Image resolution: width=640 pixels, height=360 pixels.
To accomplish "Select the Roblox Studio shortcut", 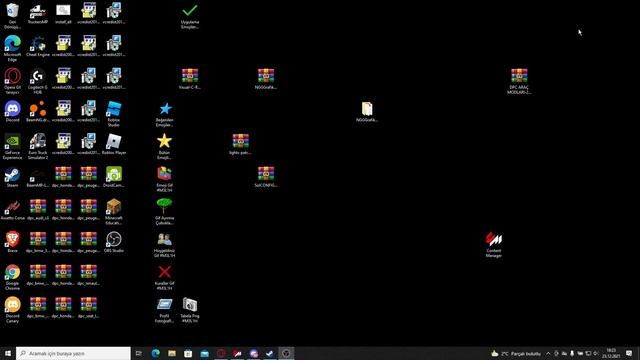I will tap(113, 113).
